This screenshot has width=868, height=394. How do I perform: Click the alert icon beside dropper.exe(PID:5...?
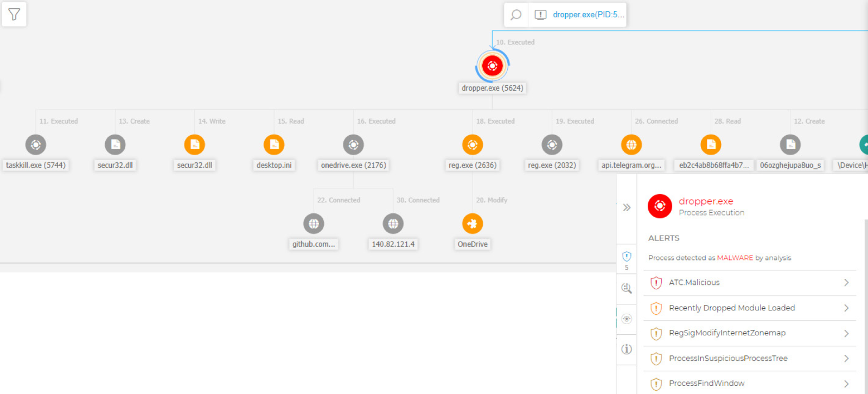pyautogui.click(x=540, y=15)
